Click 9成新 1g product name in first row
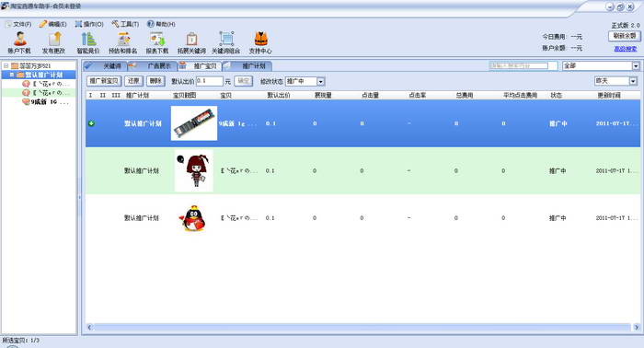Viewport: 644px width, 348px height. pos(237,123)
